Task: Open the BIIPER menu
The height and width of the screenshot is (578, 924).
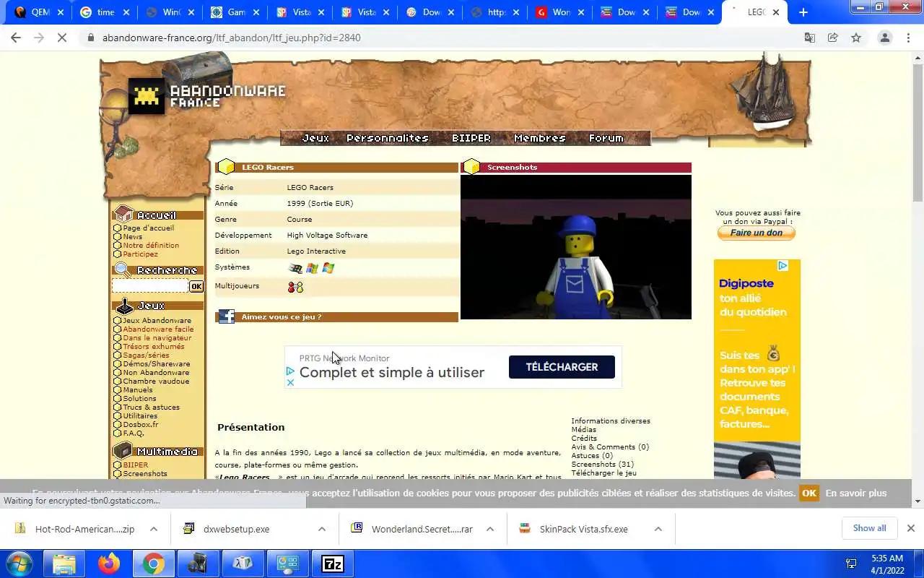Action: click(471, 138)
